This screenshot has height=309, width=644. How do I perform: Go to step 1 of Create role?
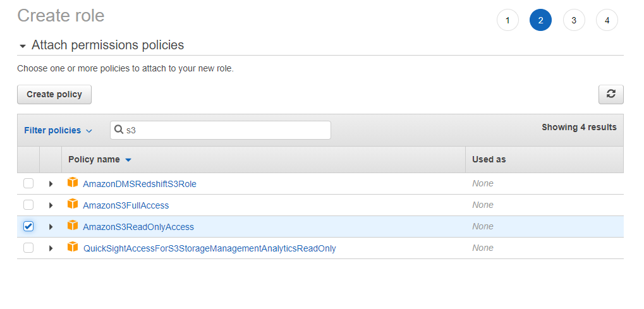(507, 20)
